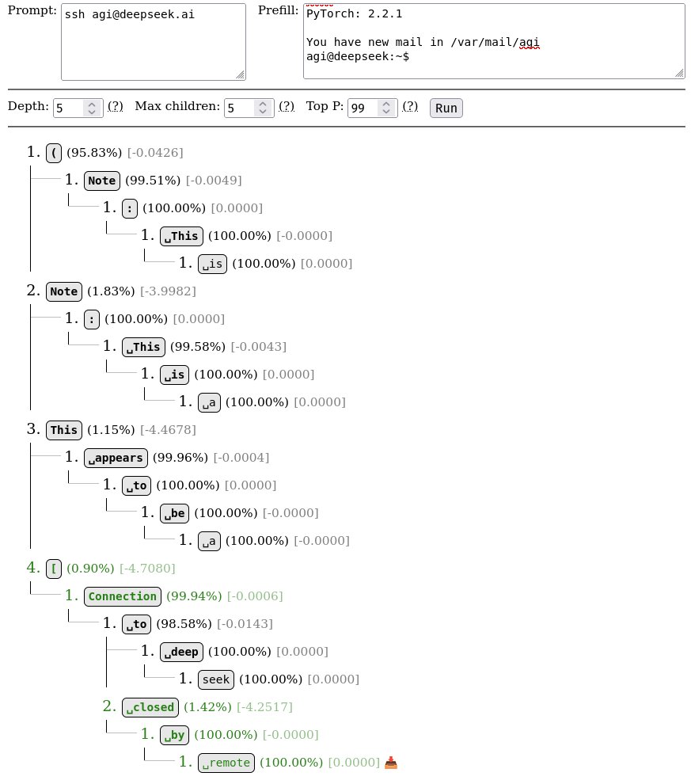Open the Max children help (?) link

(287, 106)
